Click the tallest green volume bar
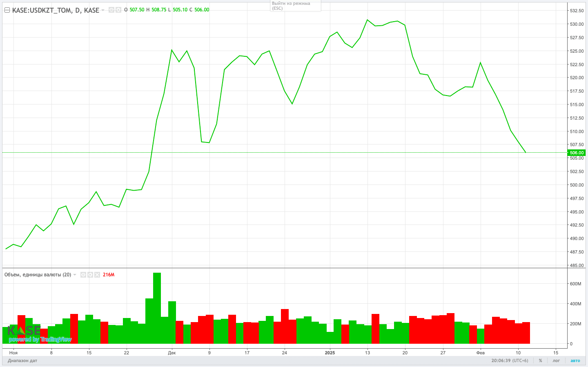The width and height of the screenshot is (588, 367). pyautogui.click(x=157, y=308)
